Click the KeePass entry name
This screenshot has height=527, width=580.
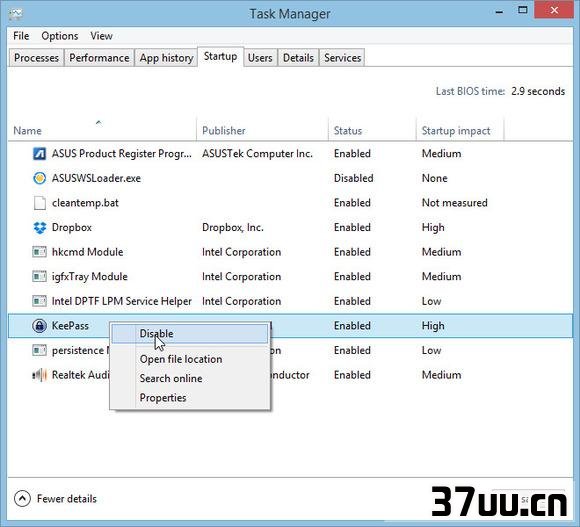tap(70, 326)
